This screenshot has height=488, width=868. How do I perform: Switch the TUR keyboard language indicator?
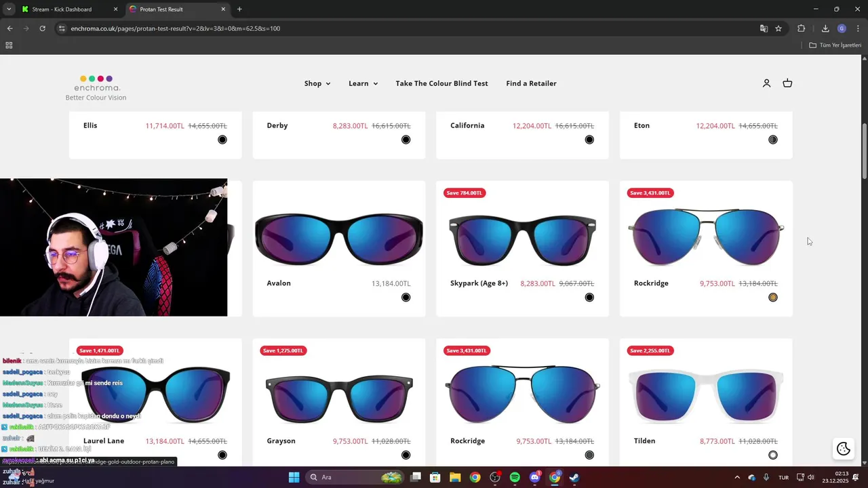point(783,477)
